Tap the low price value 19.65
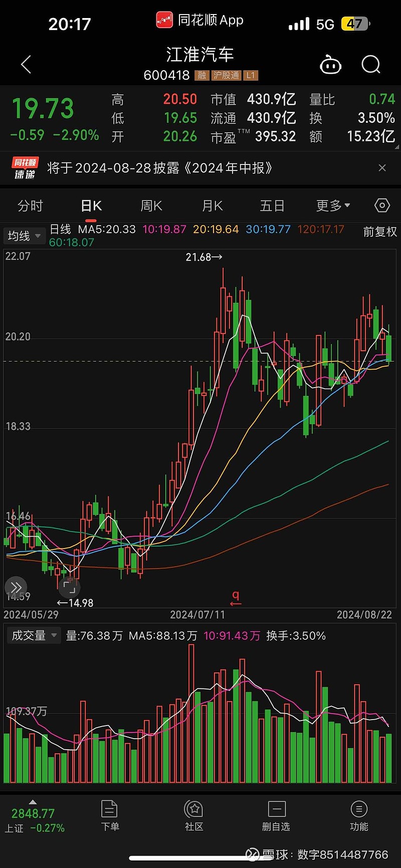401x868 pixels. [180, 118]
